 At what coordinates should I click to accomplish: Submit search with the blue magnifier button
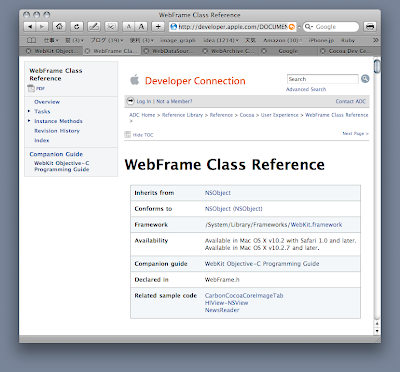point(365,79)
